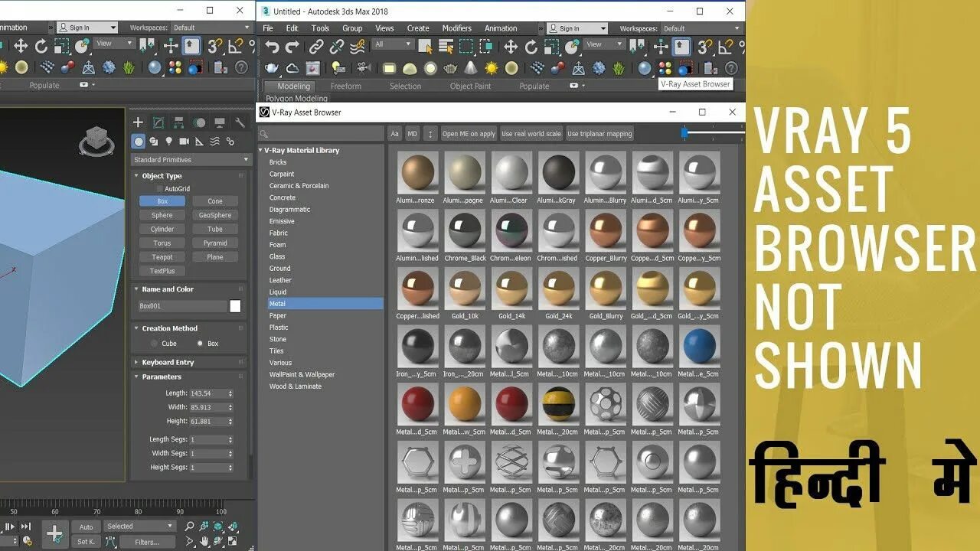Click the Shapes category icon in the Create panel
Image resolution: width=980 pixels, height=551 pixels.
154,142
